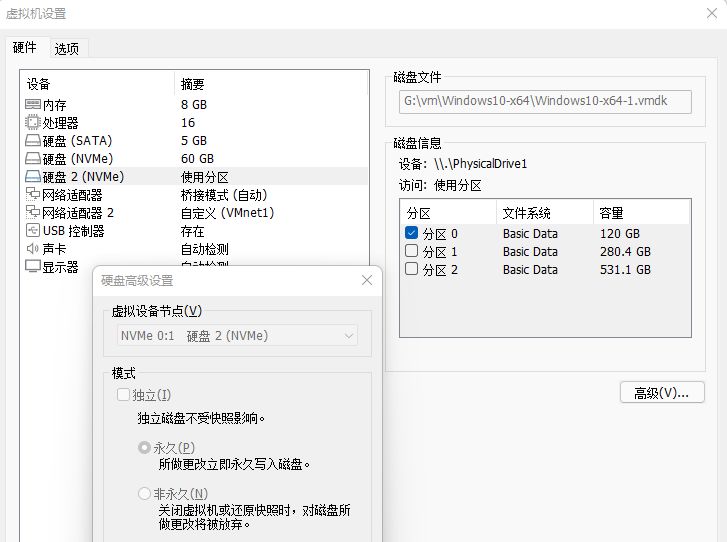Click the 自定义 (VMnet1) summary
This screenshot has width=727, height=542.
tap(228, 213)
